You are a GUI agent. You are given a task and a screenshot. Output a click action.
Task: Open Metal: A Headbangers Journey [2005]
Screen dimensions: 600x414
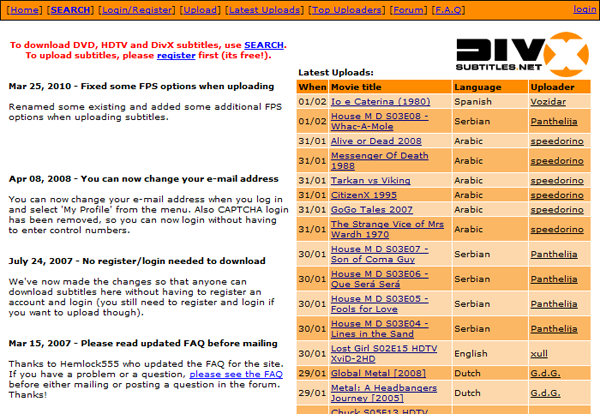pos(384,393)
